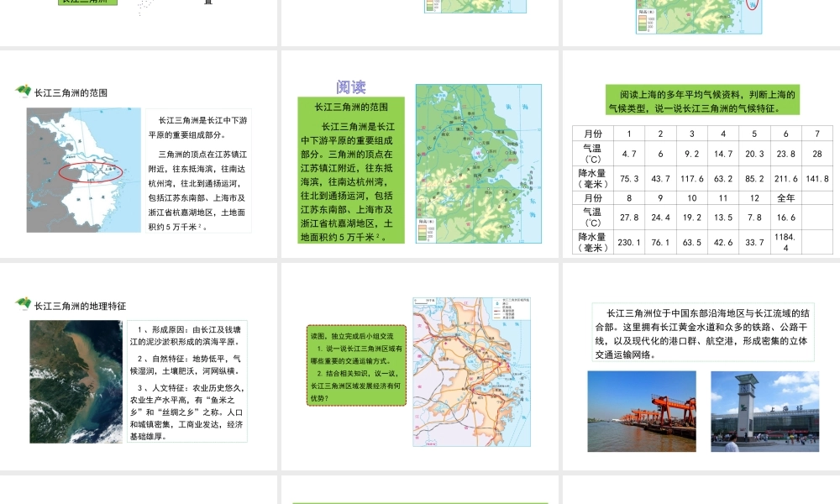Click the photo of orange port cranes

point(642,412)
